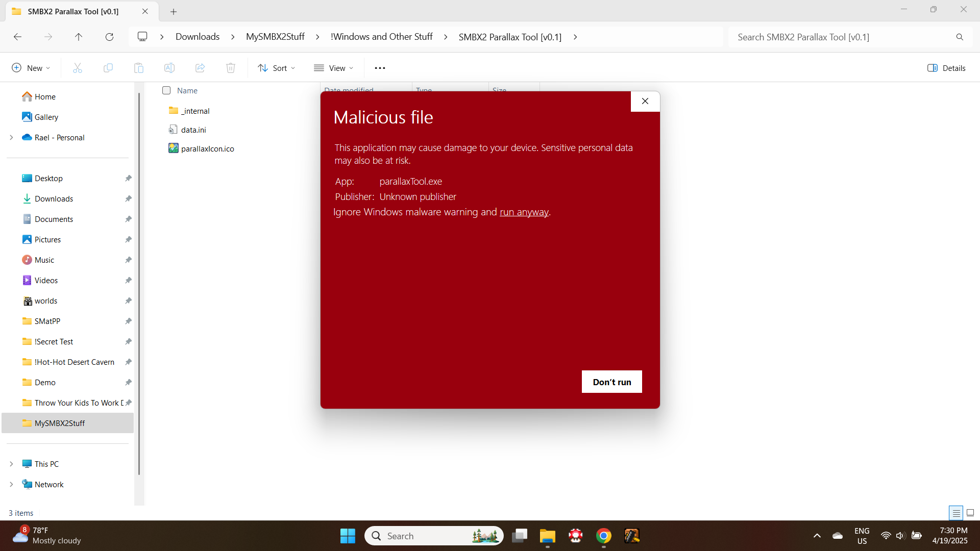980x551 pixels.
Task: Click the Rename toolbar icon
Action: click(x=169, y=68)
